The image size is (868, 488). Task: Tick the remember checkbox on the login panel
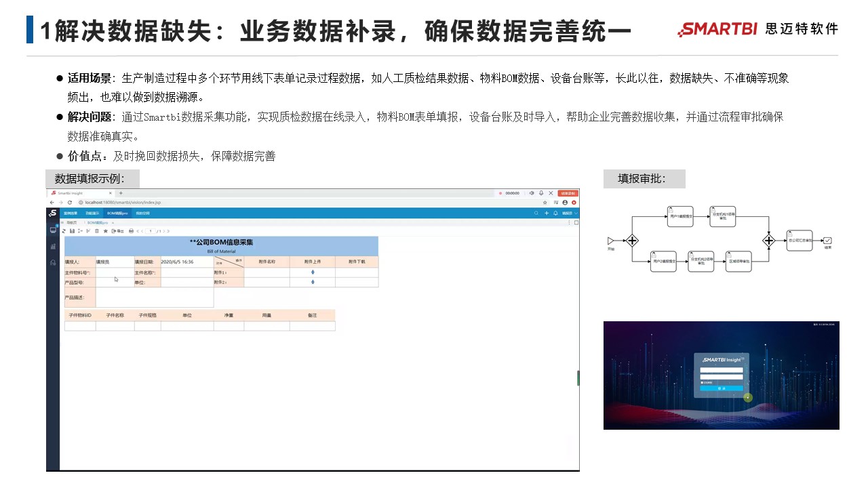tap(702, 382)
